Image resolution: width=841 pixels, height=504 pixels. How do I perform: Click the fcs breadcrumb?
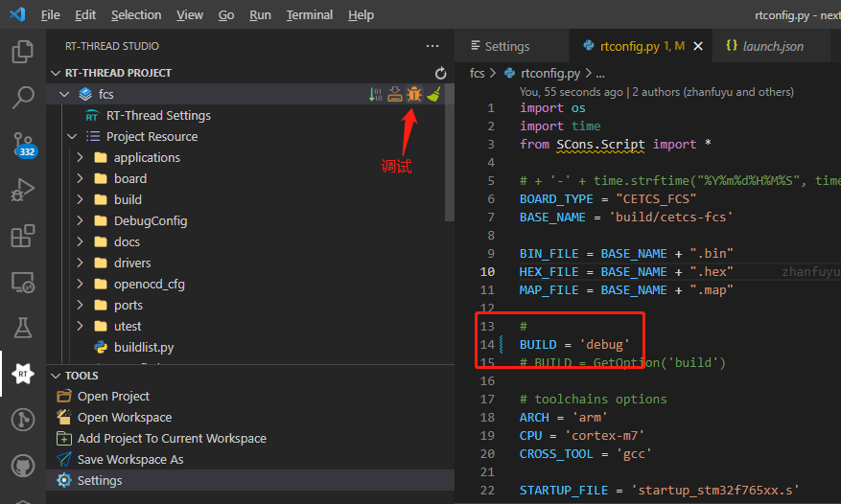click(x=477, y=73)
